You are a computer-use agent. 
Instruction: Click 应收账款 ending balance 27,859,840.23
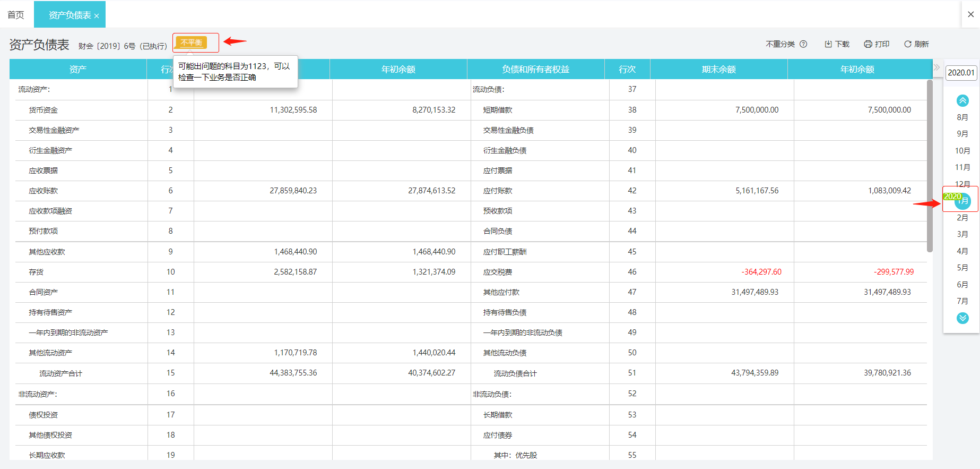[293, 191]
